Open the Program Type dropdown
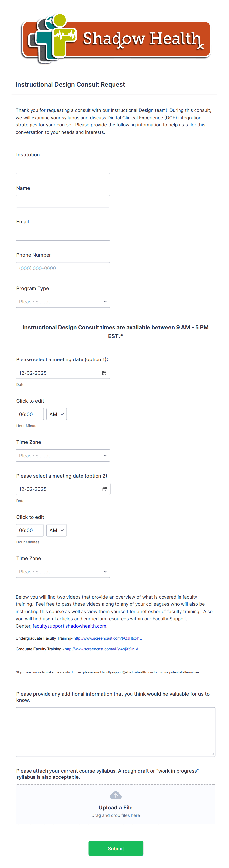 click(63, 301)
